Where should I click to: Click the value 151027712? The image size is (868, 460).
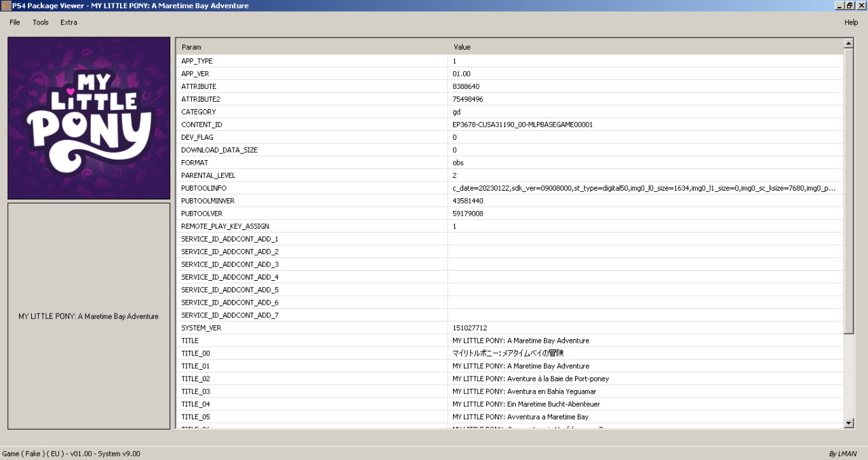(x=470, y=328)
